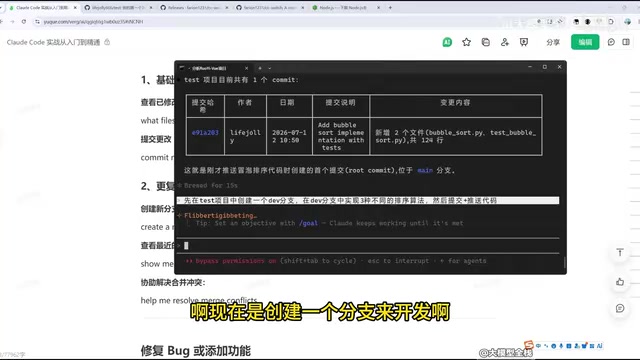The image size is (640, 360).
Task: Close the Node.js browser tab
Action: (378, 8)
